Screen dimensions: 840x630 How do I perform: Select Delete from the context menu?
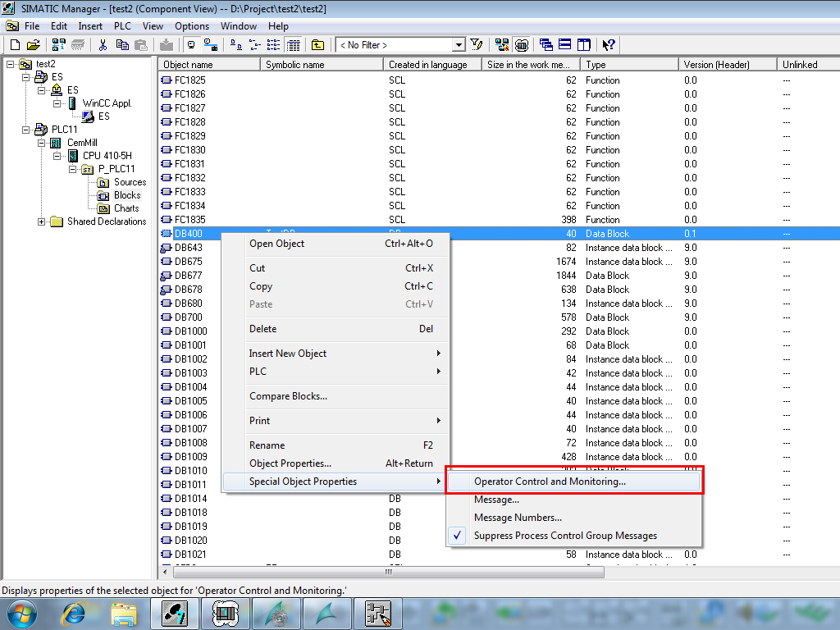point(336,329)
